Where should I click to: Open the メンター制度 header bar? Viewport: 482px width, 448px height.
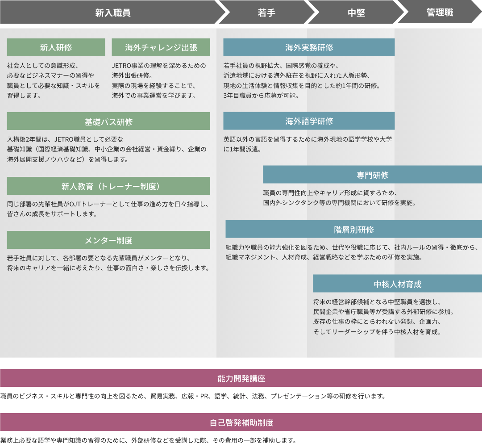[x=108, y=240]
